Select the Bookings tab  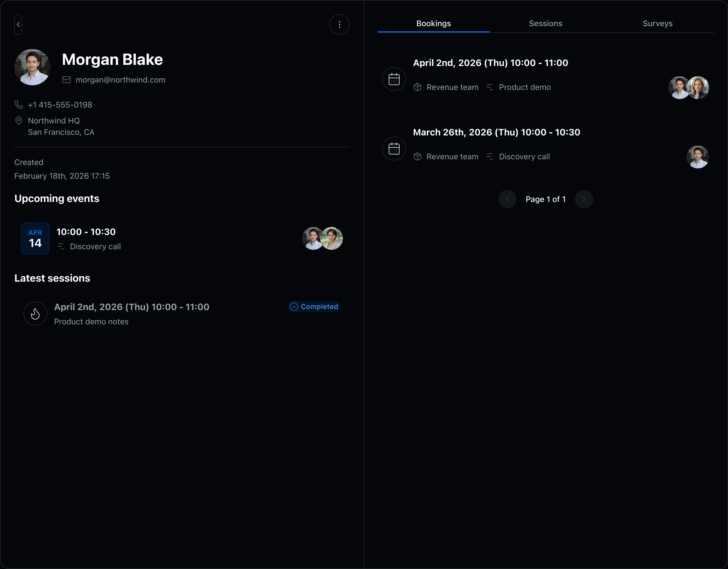pyautogui.click(x=434, y=23)
